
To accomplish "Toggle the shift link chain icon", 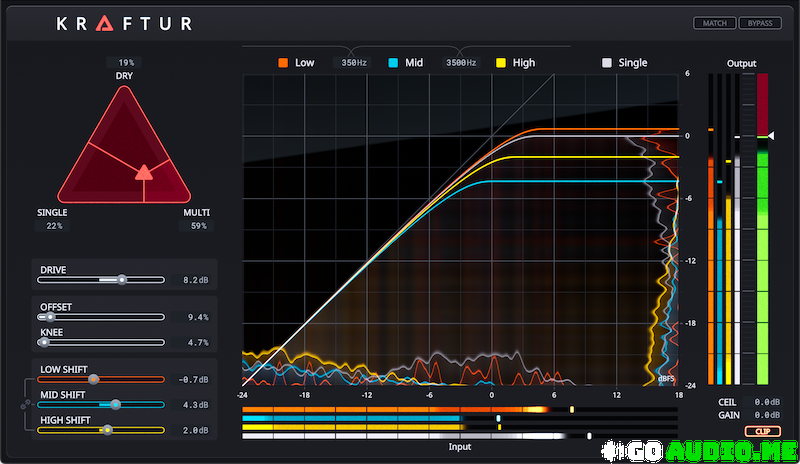I will (25, 405).
